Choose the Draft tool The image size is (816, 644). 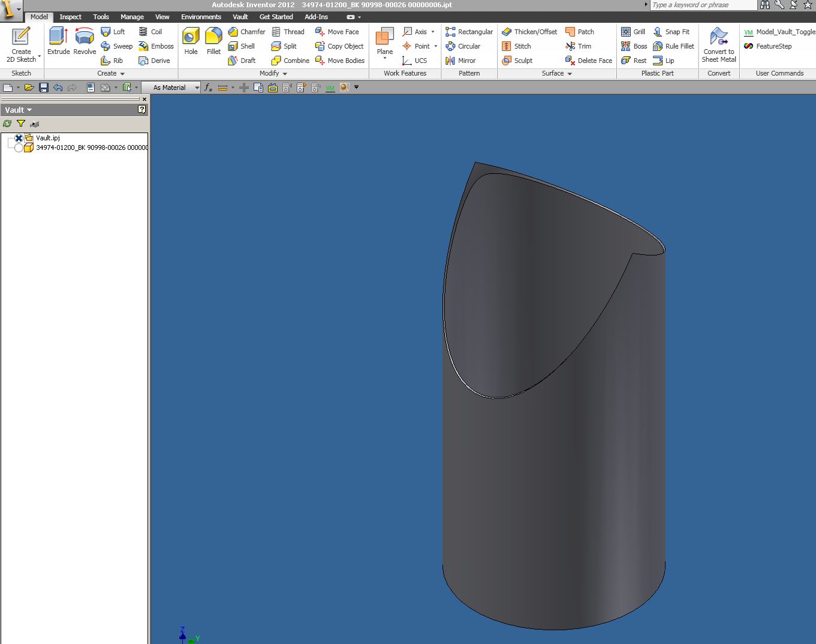click(x=242, y=61)
